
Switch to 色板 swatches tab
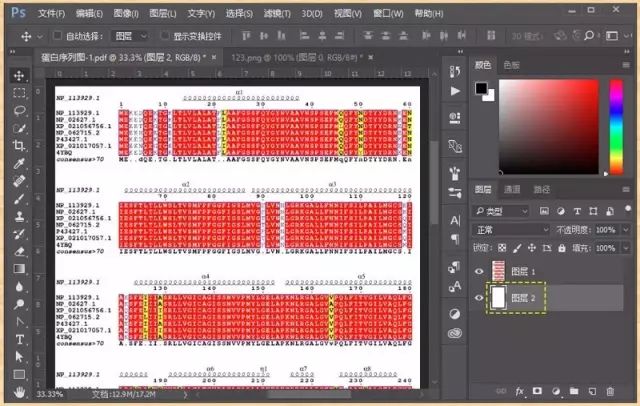[511, 65]
